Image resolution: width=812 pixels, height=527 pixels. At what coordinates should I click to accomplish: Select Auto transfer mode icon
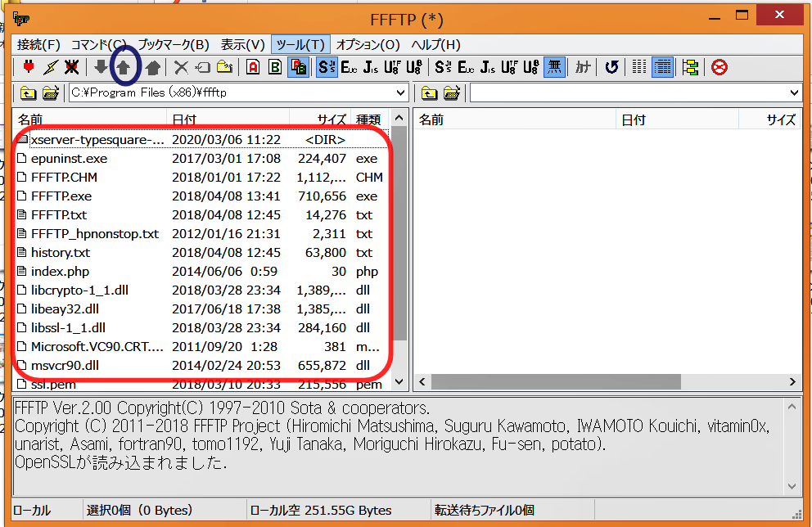pyautogui.click(x=299, y=67)
